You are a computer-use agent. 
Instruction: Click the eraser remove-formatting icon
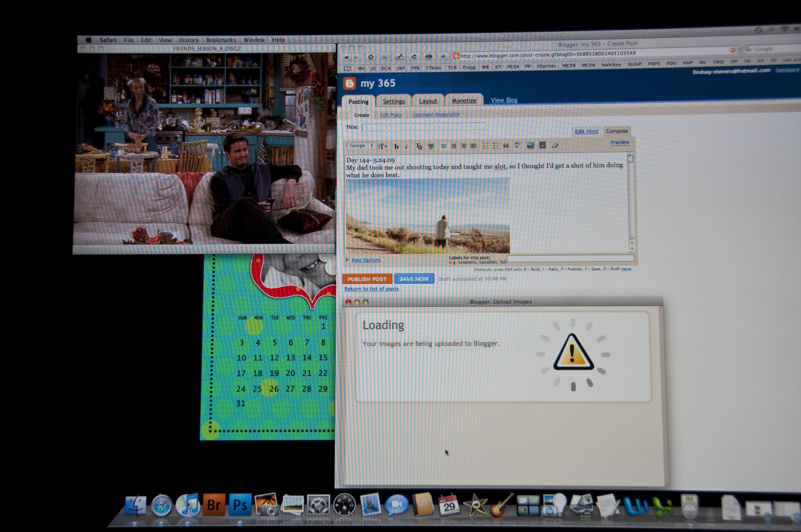coord(555,145)
